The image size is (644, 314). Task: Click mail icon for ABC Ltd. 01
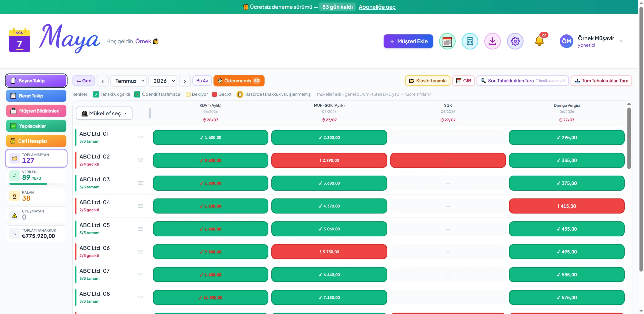tap(141, 137)
